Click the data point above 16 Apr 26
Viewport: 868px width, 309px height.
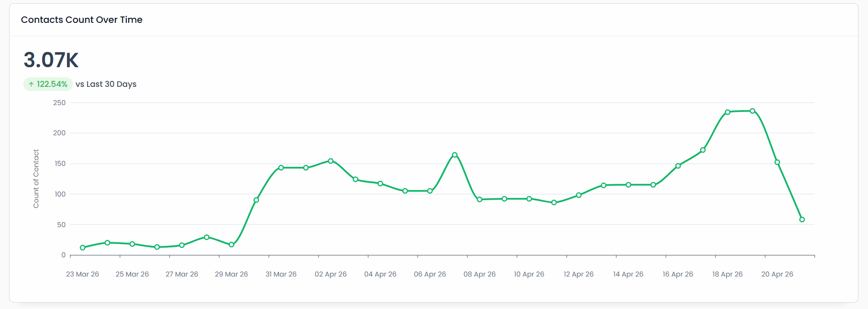(678, 166)
